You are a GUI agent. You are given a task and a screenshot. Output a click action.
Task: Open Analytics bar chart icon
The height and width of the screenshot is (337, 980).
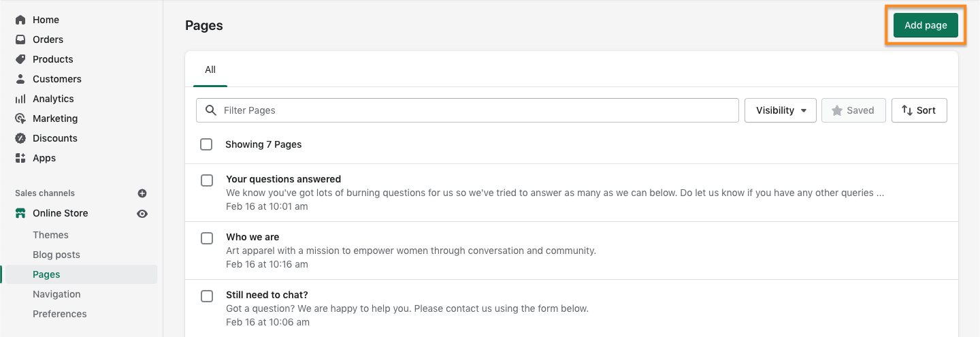coord(20,99)
